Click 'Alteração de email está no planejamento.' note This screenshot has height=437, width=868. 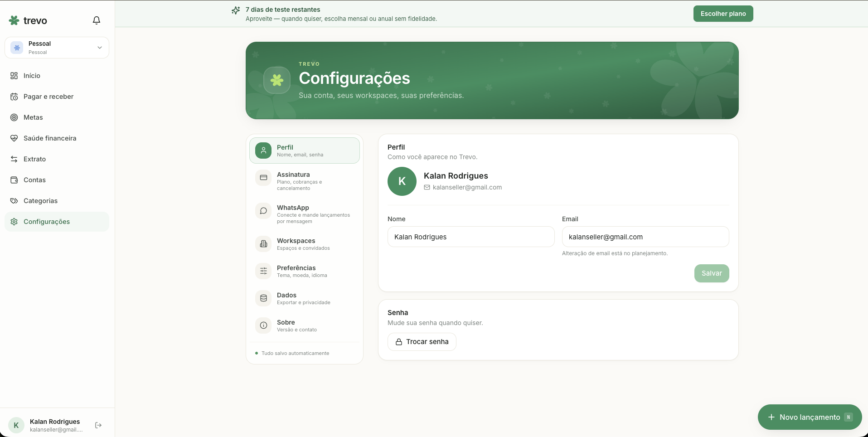click(615, 253)
